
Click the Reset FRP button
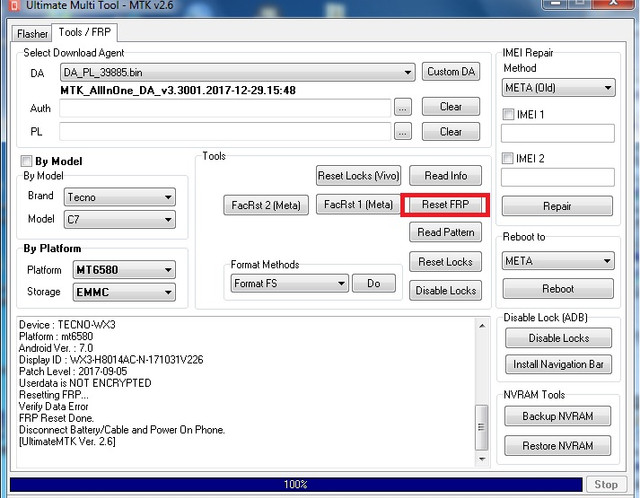(445, 205)
